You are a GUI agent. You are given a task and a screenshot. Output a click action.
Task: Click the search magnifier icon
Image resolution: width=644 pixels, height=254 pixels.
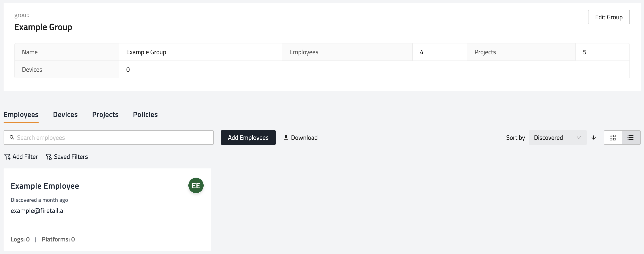(x=12, y=138)
